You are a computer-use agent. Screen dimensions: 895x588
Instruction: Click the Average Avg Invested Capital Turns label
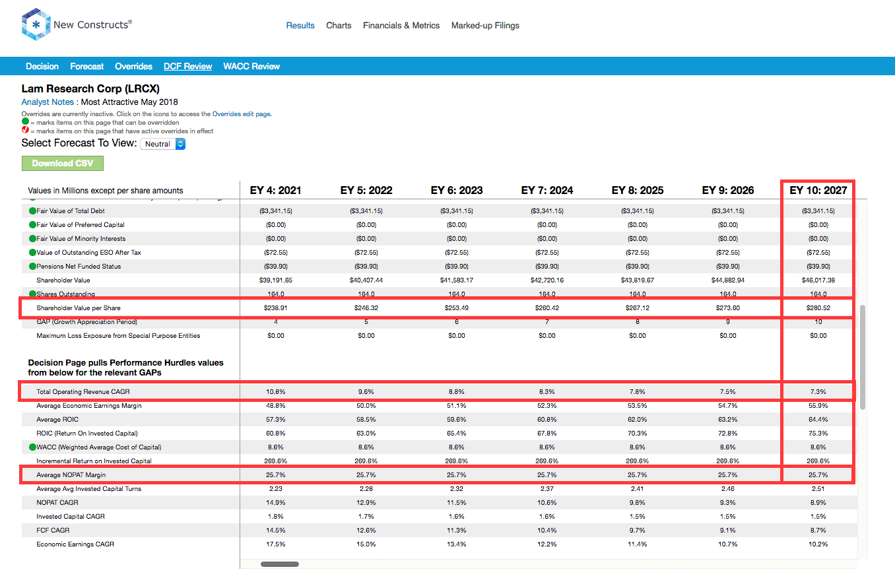(88, 489)
